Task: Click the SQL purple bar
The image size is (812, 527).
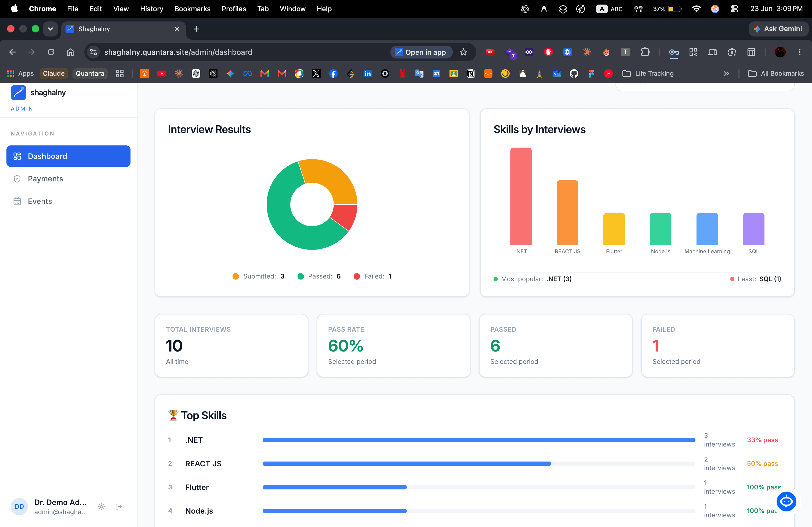Action: click(x=753, y=229)
